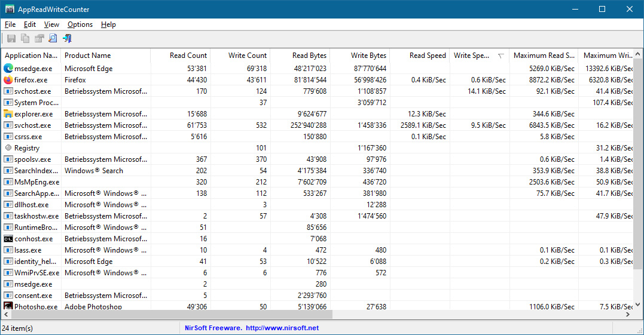Select the 'Adobe Photoshop' product name cell

(93, 306)
